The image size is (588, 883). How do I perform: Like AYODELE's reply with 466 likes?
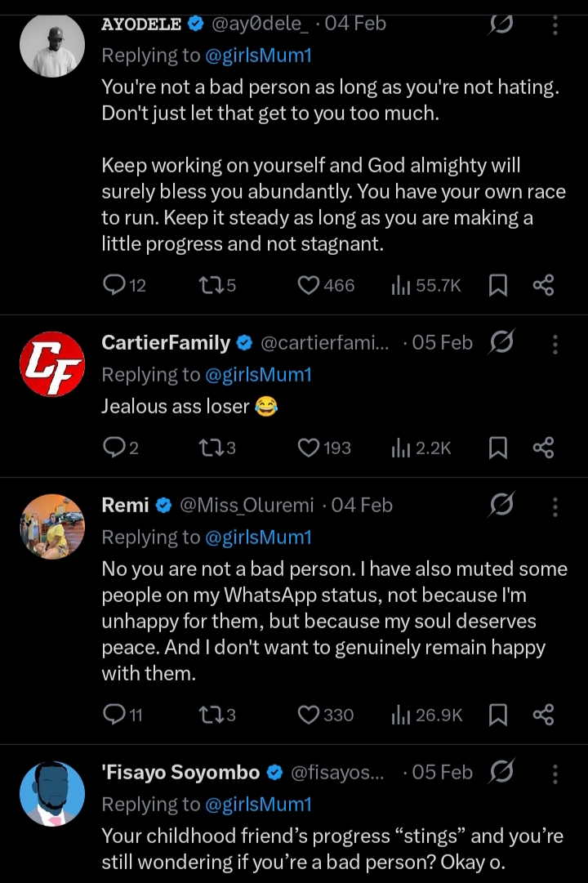point(309,285)
